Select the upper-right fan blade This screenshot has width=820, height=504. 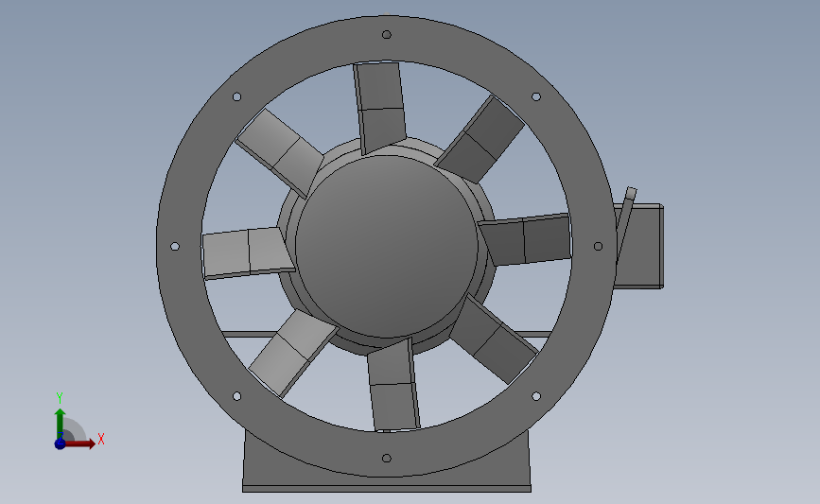tap(480, 140)
